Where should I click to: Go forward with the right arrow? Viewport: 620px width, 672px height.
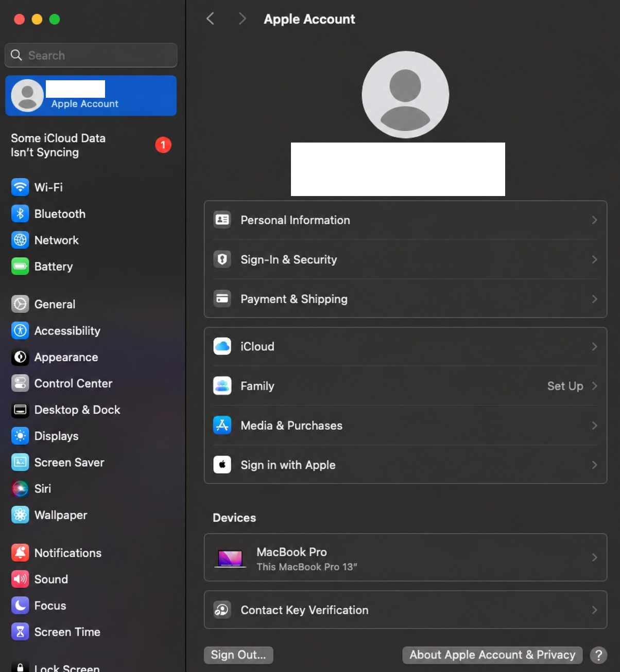coord(243,19)
